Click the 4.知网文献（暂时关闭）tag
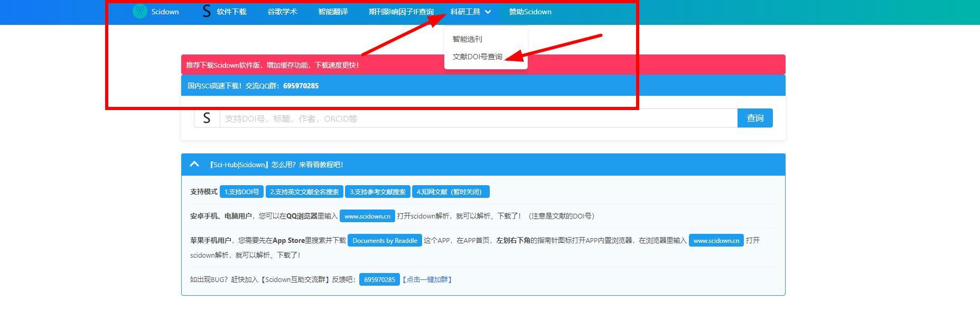 click(451, 192)
